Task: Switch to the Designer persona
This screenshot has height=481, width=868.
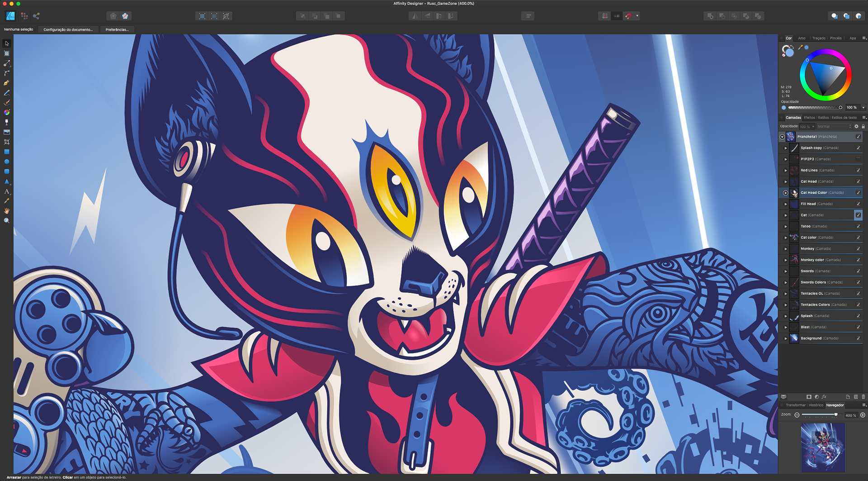Action: [x=10, y=16]
